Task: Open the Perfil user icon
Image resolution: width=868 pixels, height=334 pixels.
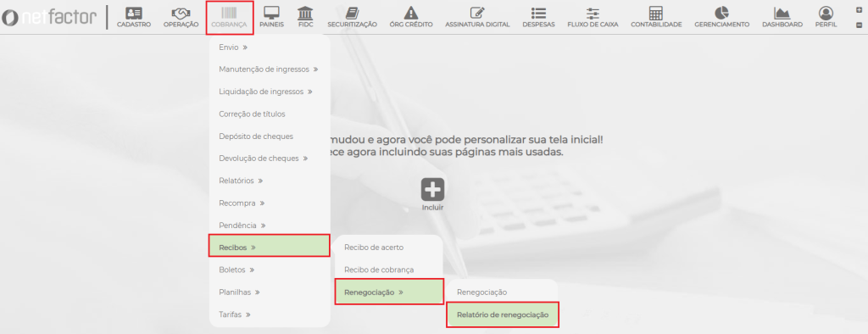Action: coord(826,14)
